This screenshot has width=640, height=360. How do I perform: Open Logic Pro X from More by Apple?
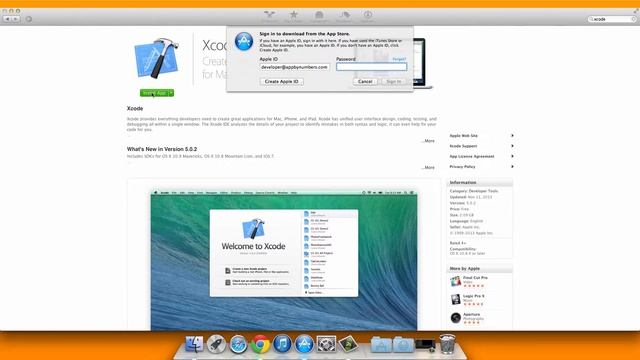(456, 300)
